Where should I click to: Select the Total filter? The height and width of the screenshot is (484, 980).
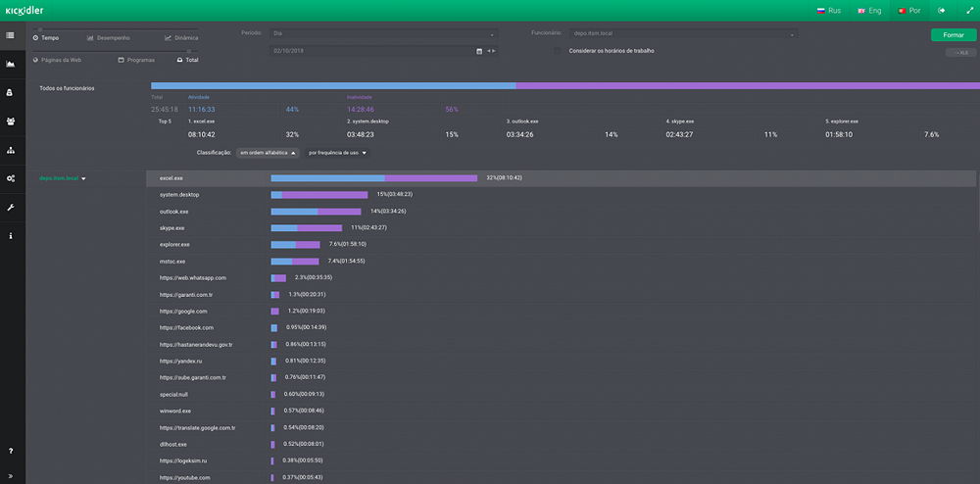pyautogui.click(x=187, y=60)
